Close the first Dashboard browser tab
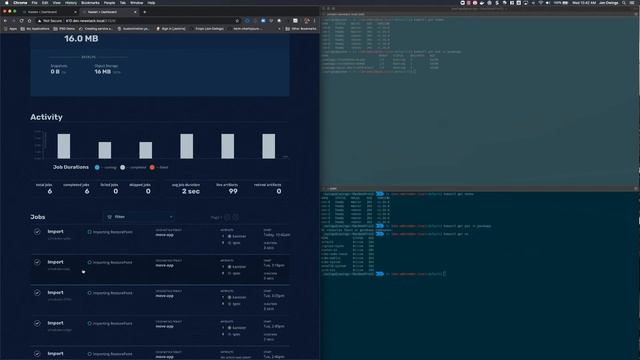 pos(75,12)
